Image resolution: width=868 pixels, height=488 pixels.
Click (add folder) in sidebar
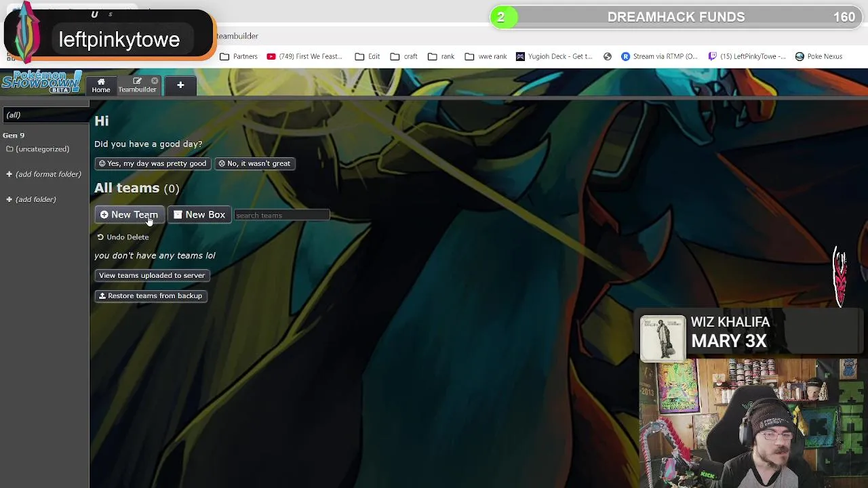[x=31, y=199]
